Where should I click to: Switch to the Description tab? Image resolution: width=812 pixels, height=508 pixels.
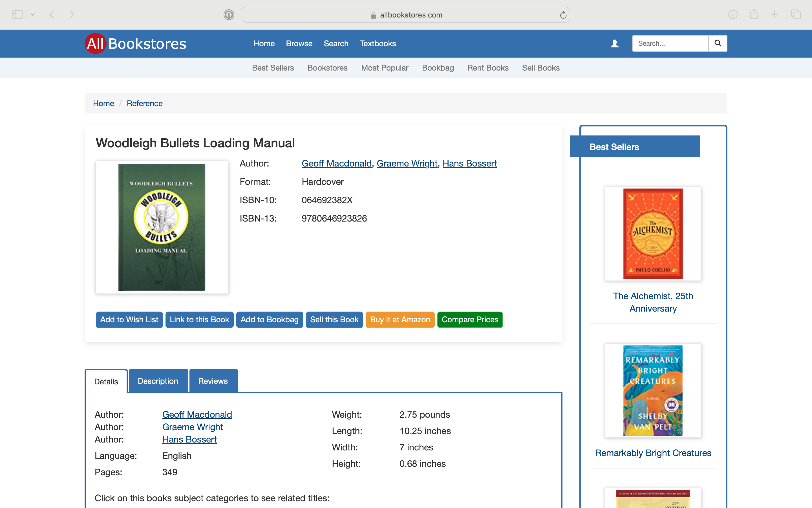point(158,381)
